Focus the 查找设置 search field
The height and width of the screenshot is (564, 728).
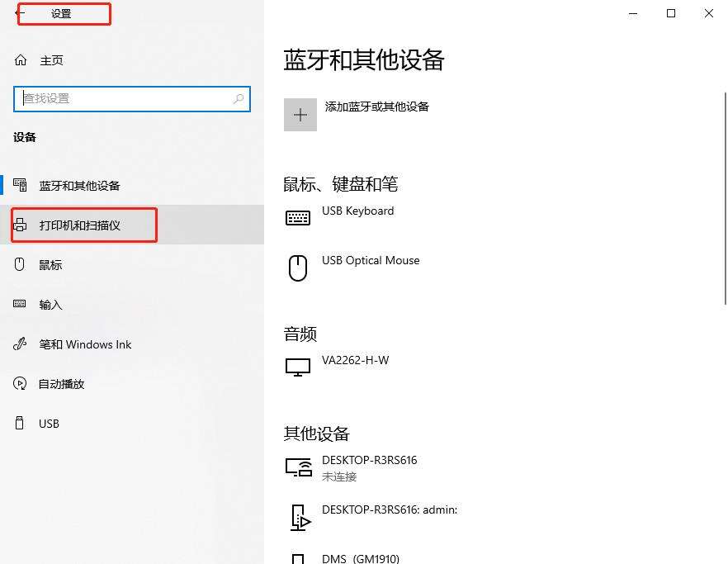pyautogui.click(x=132, y=98)
